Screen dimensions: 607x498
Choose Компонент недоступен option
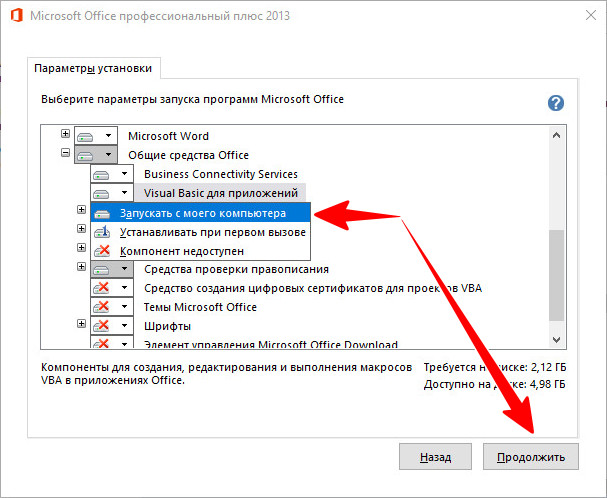[x=201, y=251]
